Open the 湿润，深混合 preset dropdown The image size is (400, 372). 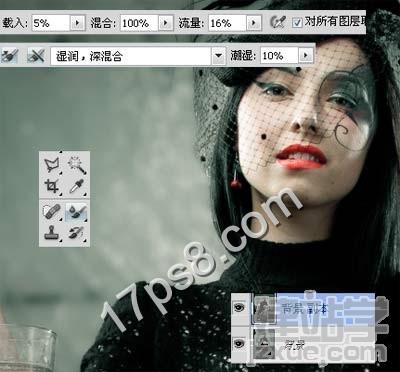[218, 56]
